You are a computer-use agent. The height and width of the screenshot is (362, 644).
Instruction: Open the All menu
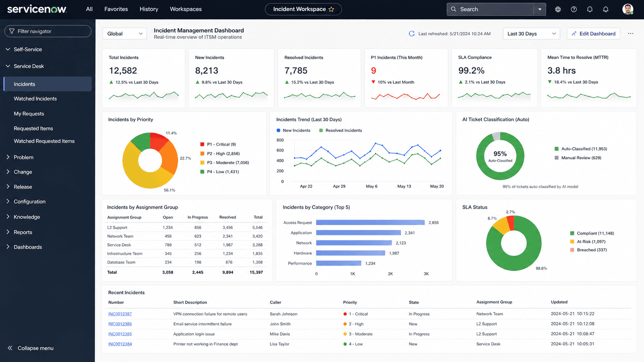(89, 9)
